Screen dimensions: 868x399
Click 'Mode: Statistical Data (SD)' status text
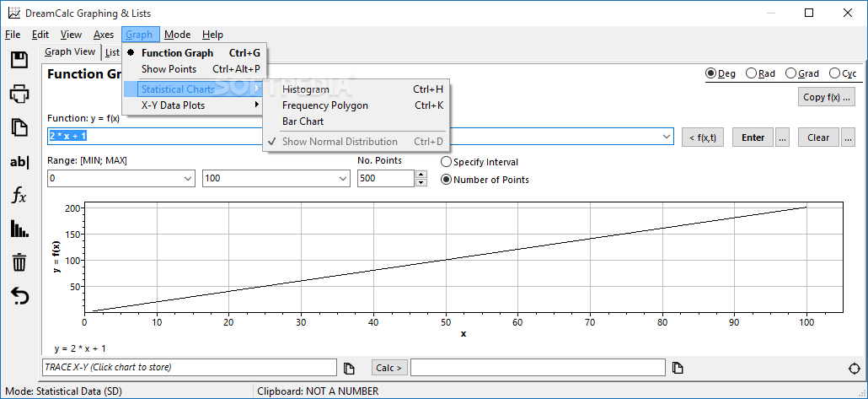pyautogui.click(x=64, y=391)
